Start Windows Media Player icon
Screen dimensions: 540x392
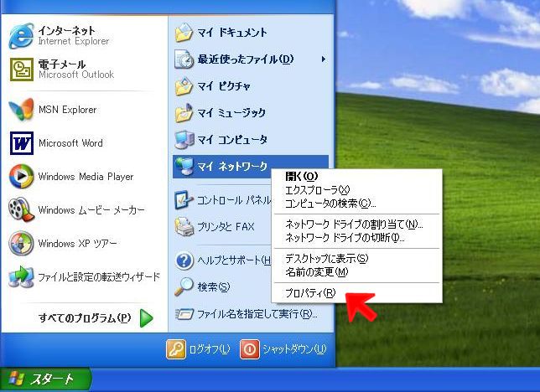pos(21,176)
